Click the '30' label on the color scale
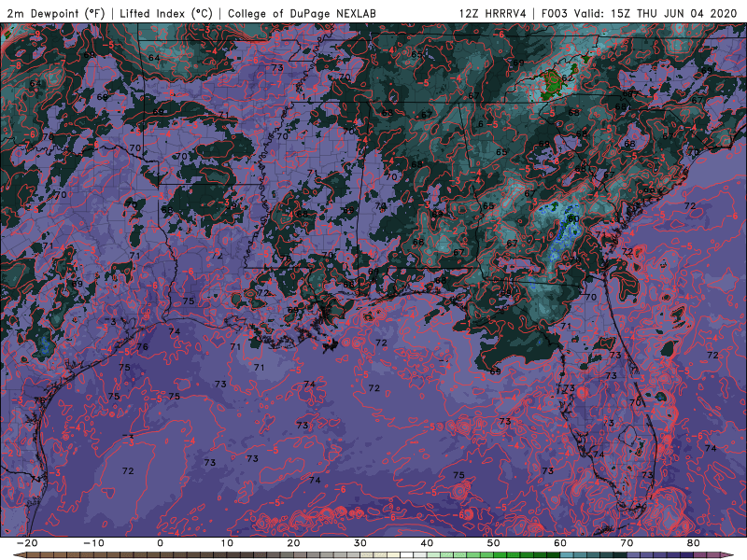This screenshot has height=560, width=747. (x=360, y=543)
